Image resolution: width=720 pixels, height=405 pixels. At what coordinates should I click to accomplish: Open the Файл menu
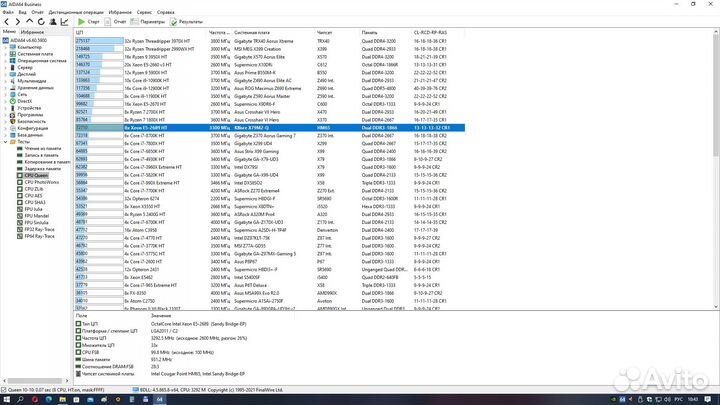click(10, 12)
